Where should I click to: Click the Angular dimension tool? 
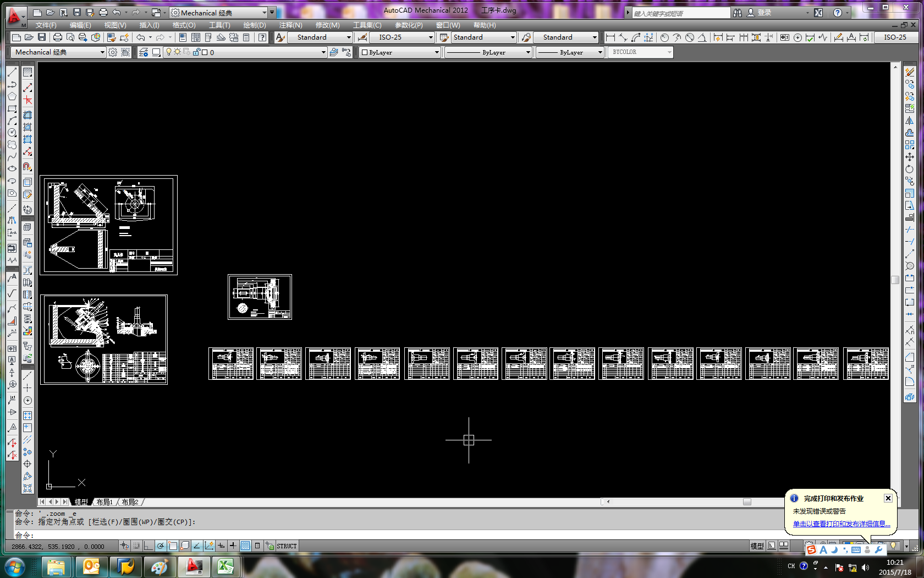tap(702, 37)
